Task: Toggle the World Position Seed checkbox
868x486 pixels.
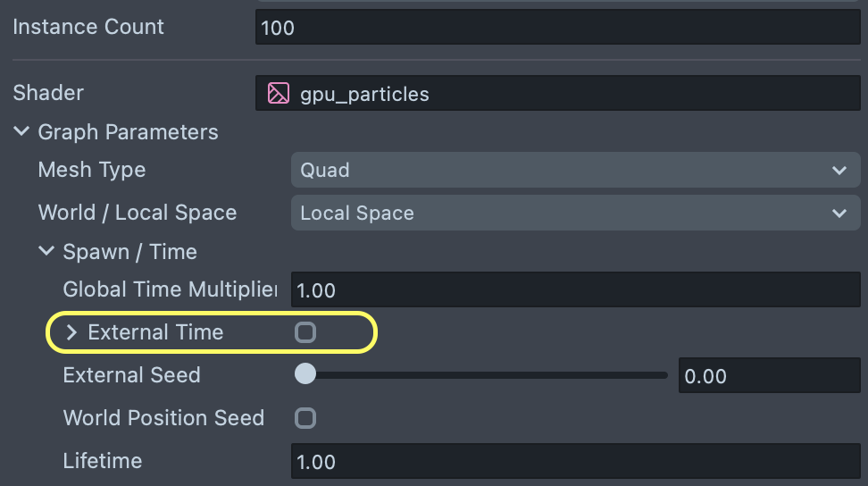Action: coord(305,418)
